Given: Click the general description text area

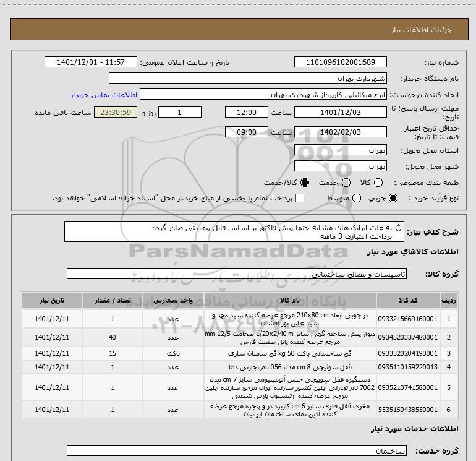Looking at the screenshot, I should pyautogui.click(x=234, y=231).
